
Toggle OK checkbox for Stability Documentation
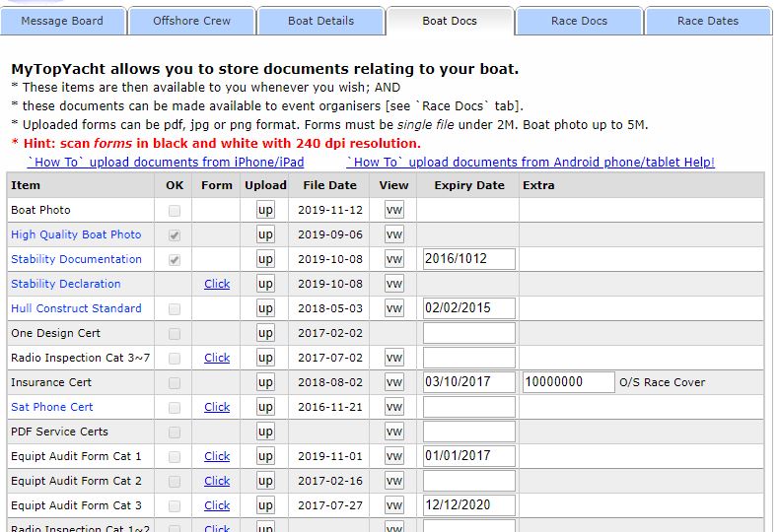175,259
